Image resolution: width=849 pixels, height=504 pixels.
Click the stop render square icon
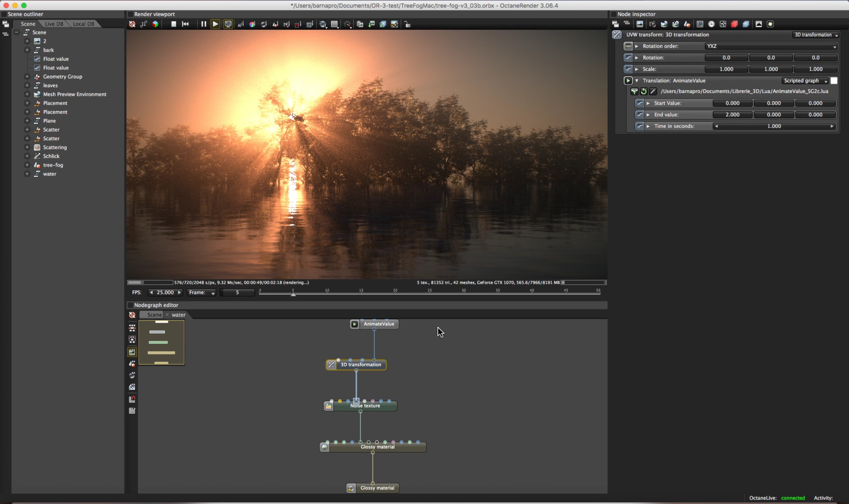tap(173, 24)
